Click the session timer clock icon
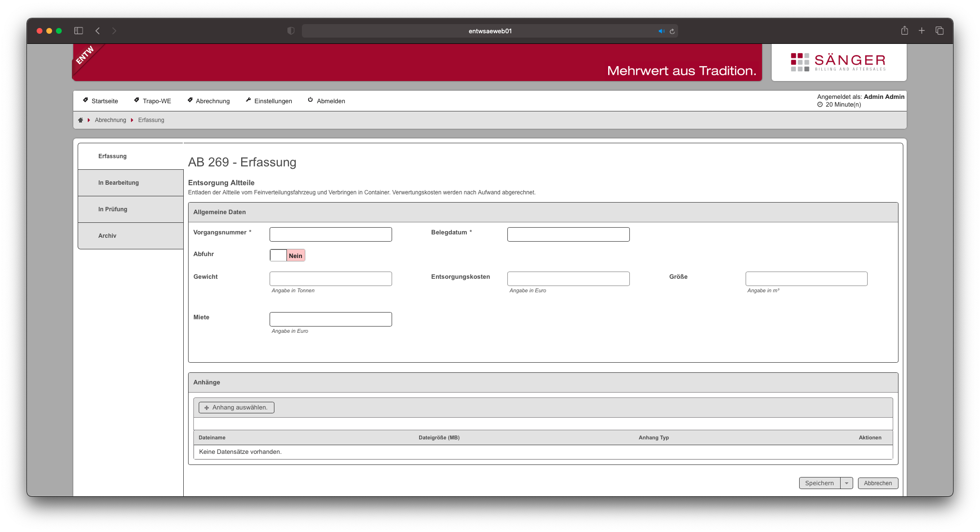Screen dimensions: 980x532 (x=820, y=105)
